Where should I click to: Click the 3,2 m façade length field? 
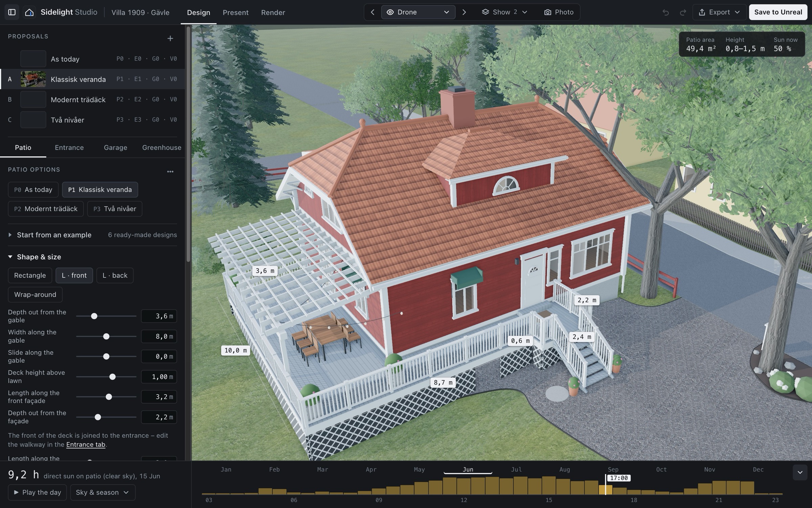click(x=159, y=397)
